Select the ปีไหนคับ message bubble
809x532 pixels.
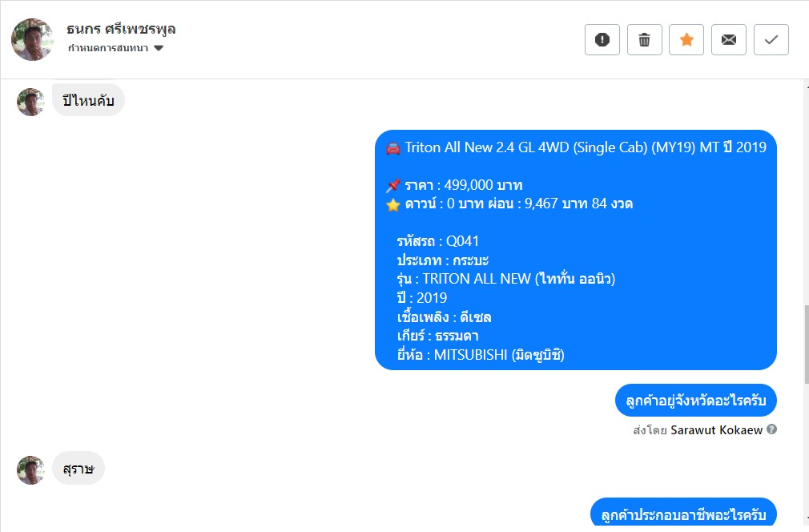[x=88, y=101]
